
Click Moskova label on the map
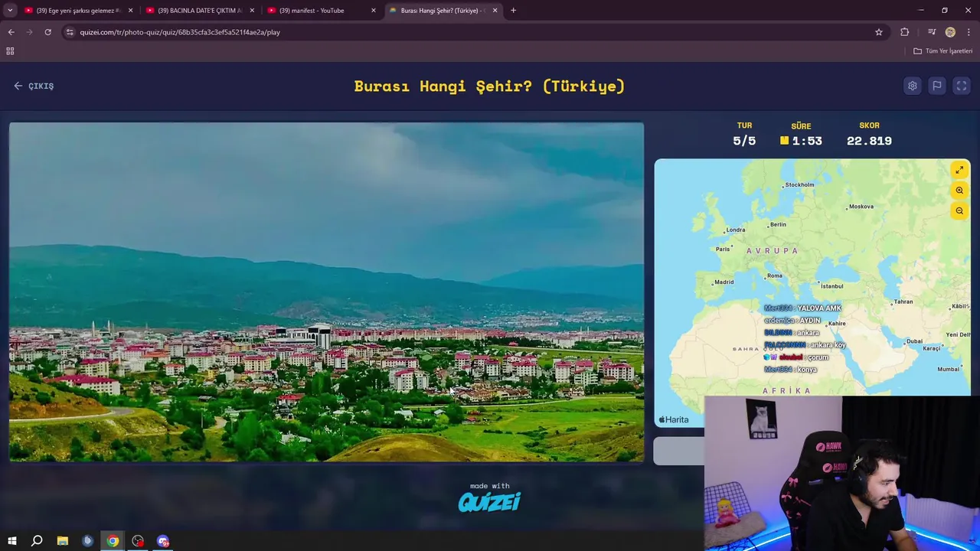click(x=861, y=207)
